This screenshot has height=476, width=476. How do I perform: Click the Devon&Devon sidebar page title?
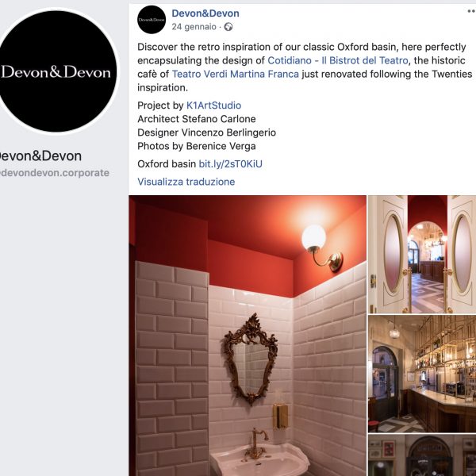click(x=40, y=156)
